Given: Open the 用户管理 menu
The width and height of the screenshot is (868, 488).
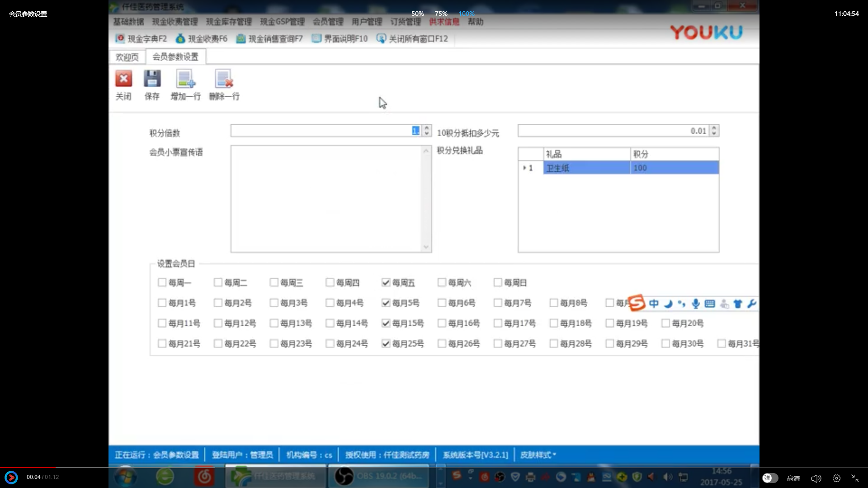Looking at the screenshot, I should 367,22.
